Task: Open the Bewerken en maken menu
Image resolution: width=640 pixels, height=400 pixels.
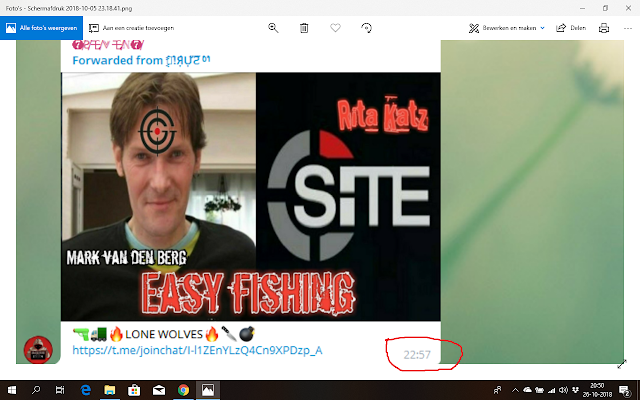Action: pyautogui.click(x=507, y=28)
